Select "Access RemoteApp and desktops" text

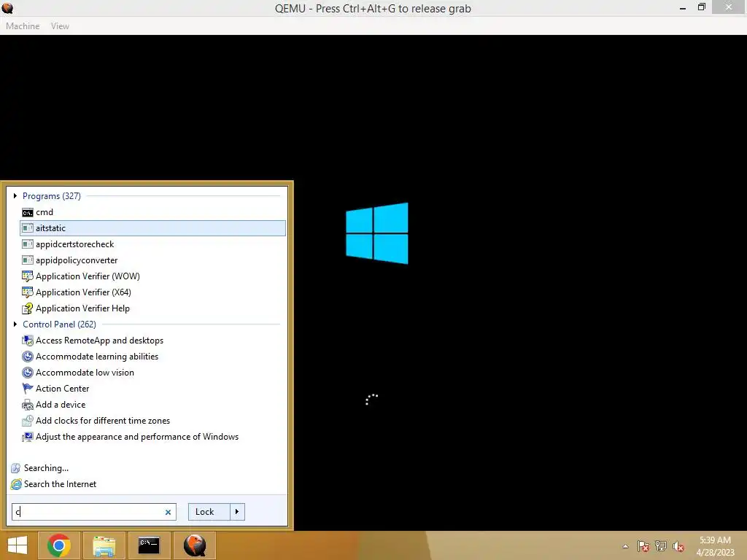tap(99, 341)
